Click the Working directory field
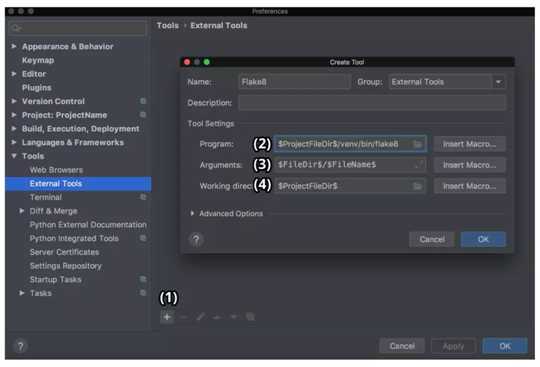Screen dimensions: 540x367 (350, 186)
